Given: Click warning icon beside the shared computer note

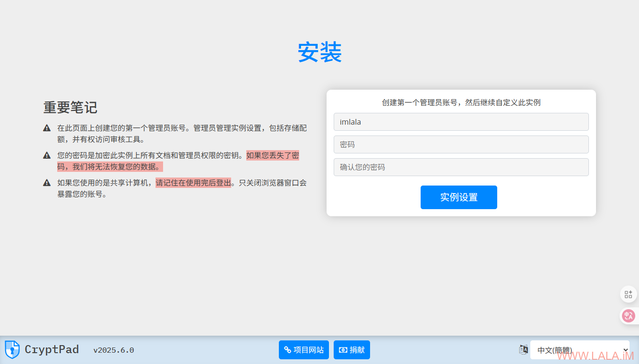Looking at the screenshot, I should (x=47, y=183).
